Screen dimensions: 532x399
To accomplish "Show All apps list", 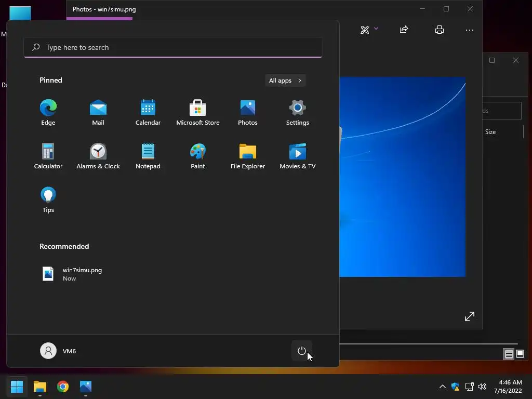I will (285, 81).
